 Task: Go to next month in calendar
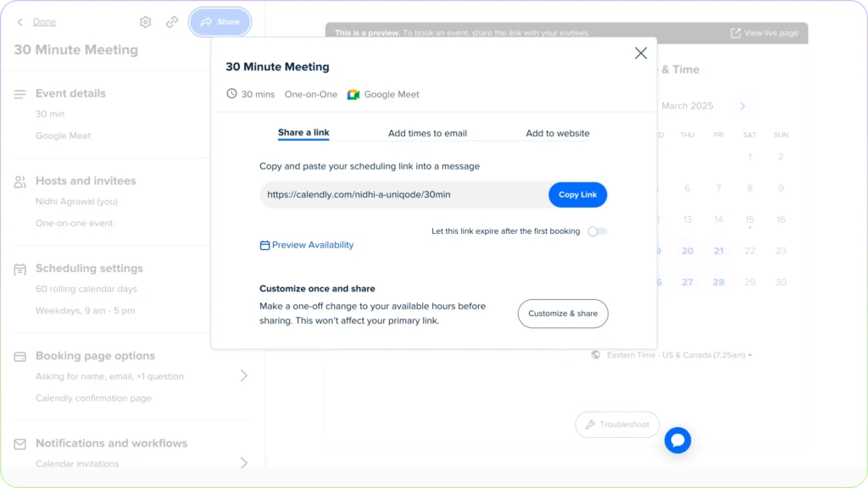click(x=743, y=106)
